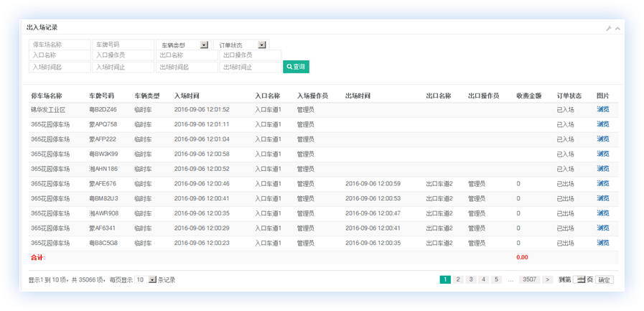The width and height of the screenshot is (644, 311).
Task: Collapse the 出入场记录 panel with chevron
Action: (x=617, y=28)
